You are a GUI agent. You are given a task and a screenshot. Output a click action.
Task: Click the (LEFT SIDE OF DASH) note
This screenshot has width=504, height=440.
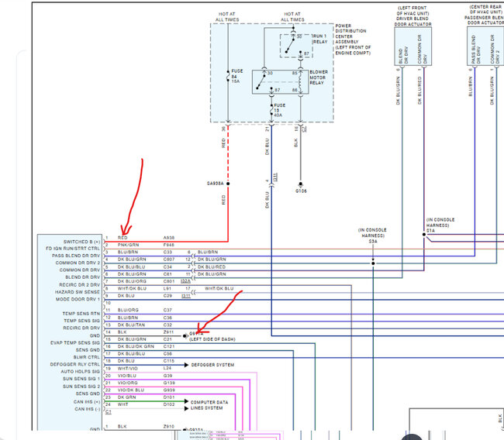pos(212,339)
